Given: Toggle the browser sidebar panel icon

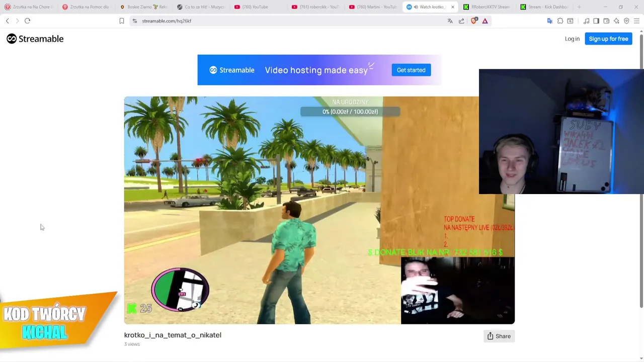Looking at the screenshot, I should point(596,21).
